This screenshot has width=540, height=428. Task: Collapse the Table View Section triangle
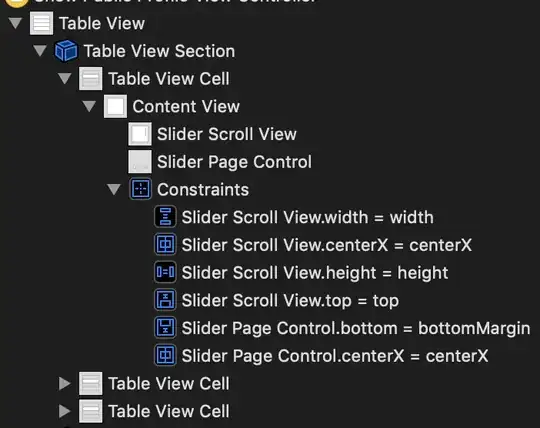(x=40, y=51)
